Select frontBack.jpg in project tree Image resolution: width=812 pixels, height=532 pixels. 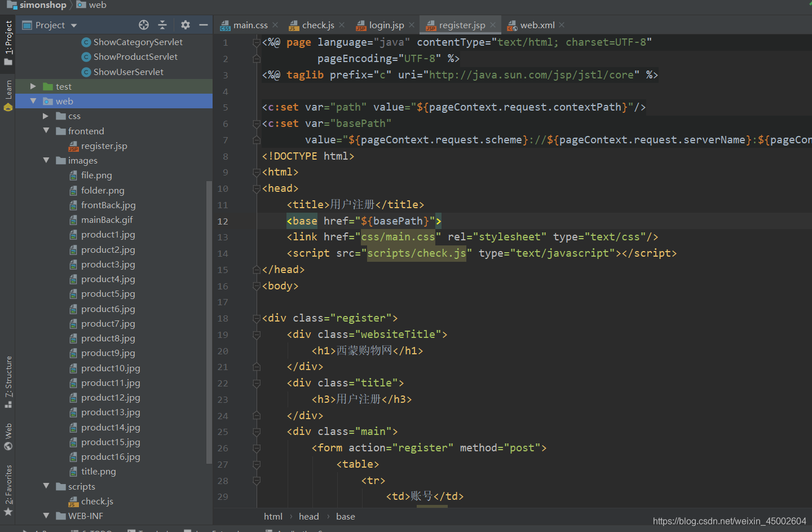click(x=108, y=205)
